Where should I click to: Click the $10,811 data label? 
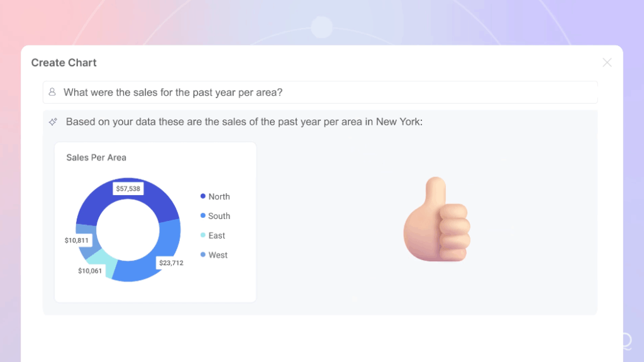tap(77, 240)
